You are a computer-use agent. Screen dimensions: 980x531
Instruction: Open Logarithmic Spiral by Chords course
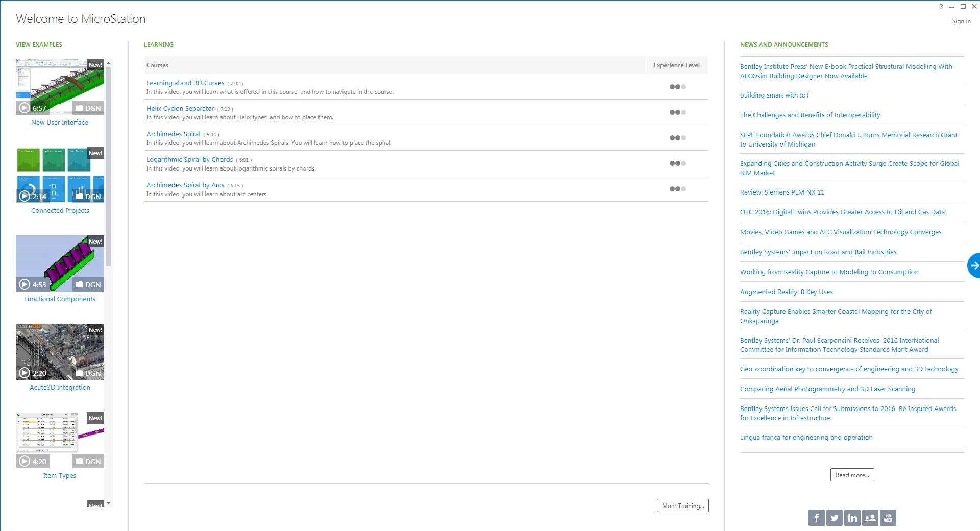tap(189, 159)
